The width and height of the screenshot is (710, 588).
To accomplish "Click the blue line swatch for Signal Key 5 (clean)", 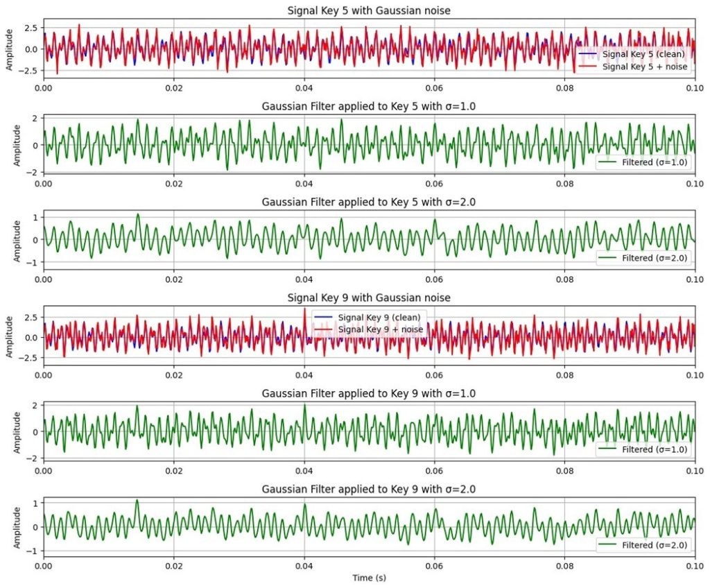I will [x=589, y=55].
